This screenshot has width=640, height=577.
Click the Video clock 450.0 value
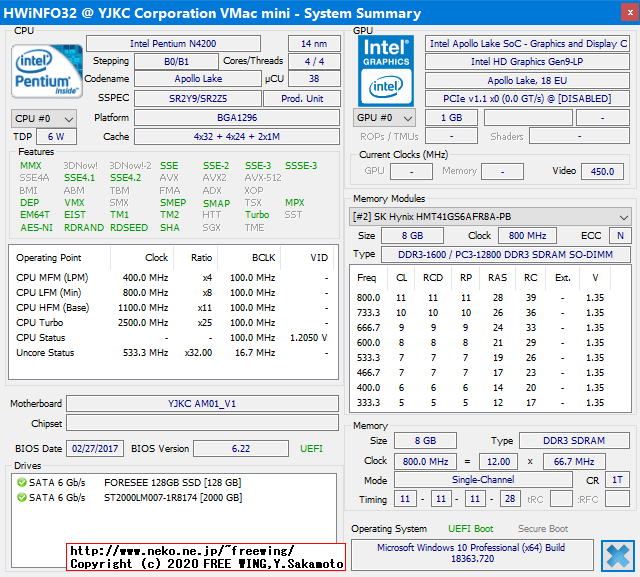click(x=602, y=171)
